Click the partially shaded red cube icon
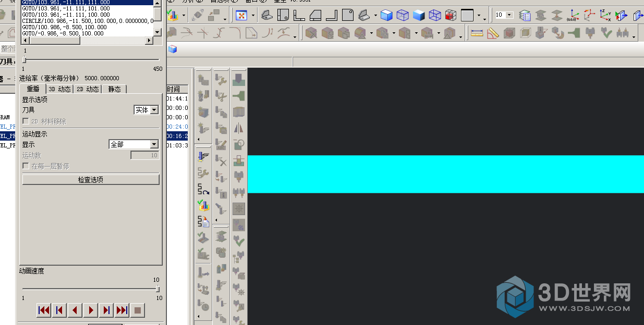Viewport: 644px width, 325px height. click(451, 16)
